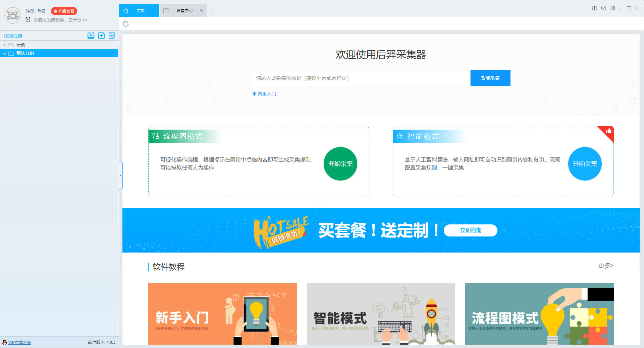Add a new tab with plus
Screen dimensions: 644x348
pos(211,11)
